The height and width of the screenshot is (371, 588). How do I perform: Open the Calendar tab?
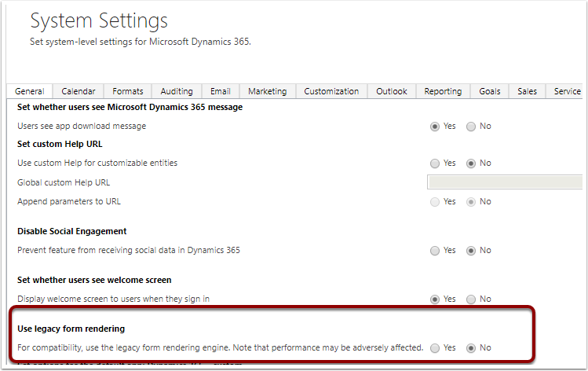pos(79,91)
